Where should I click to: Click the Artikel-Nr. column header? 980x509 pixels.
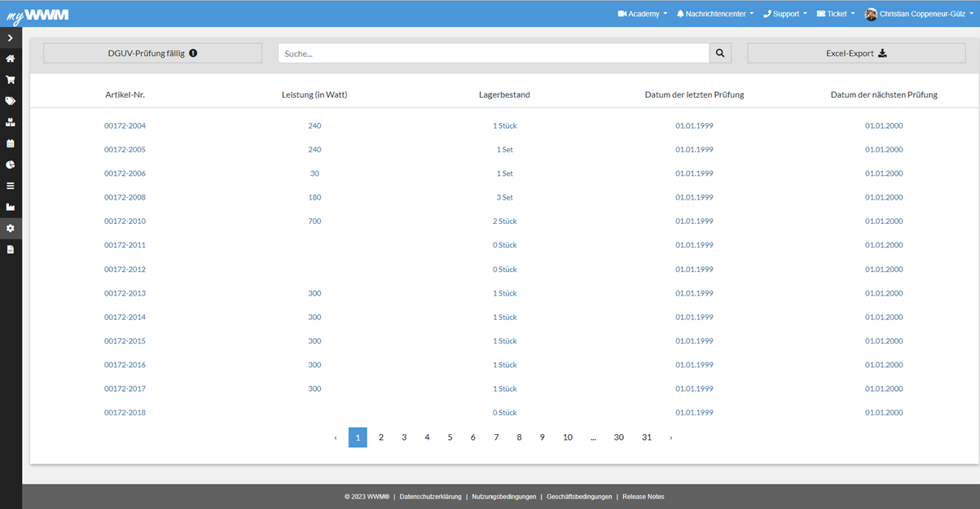point(125,94)
